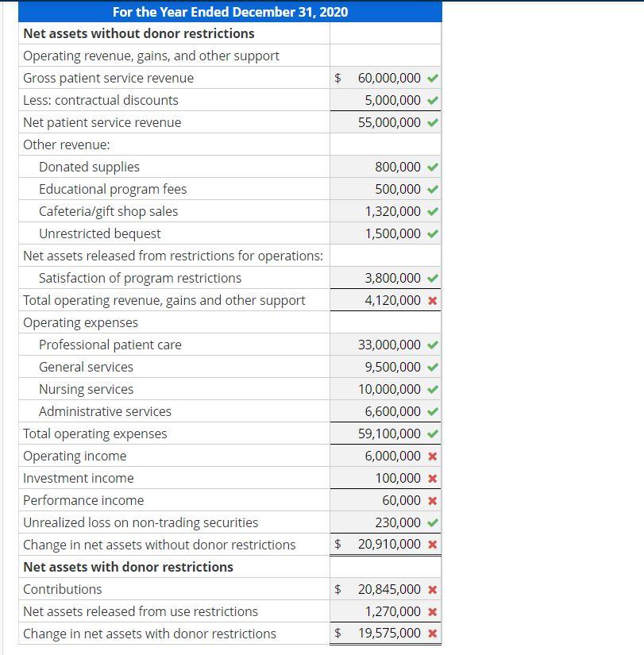Click the green checkmark beside Total operating expenses
Screen dimensions: 644x655
coord(434,433)
